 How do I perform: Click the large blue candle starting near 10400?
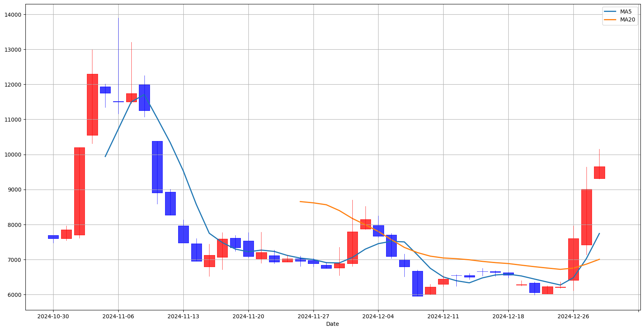[157, 167]
